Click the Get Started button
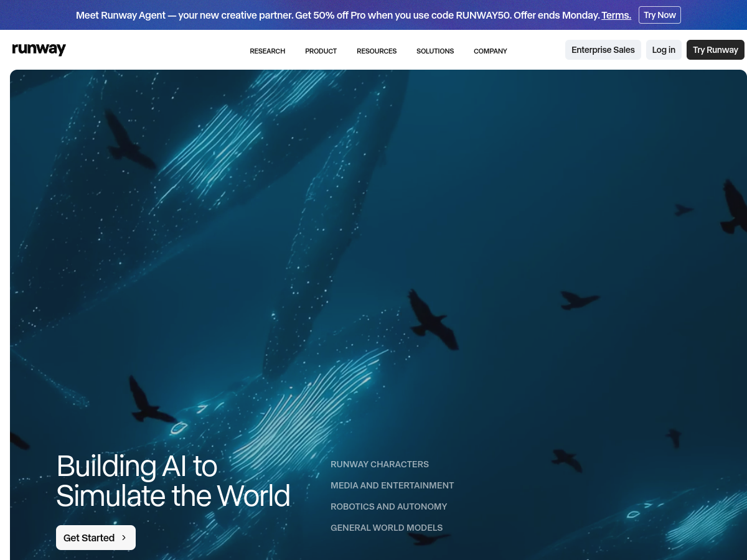The image size is (747, 560). pos(96,538)
